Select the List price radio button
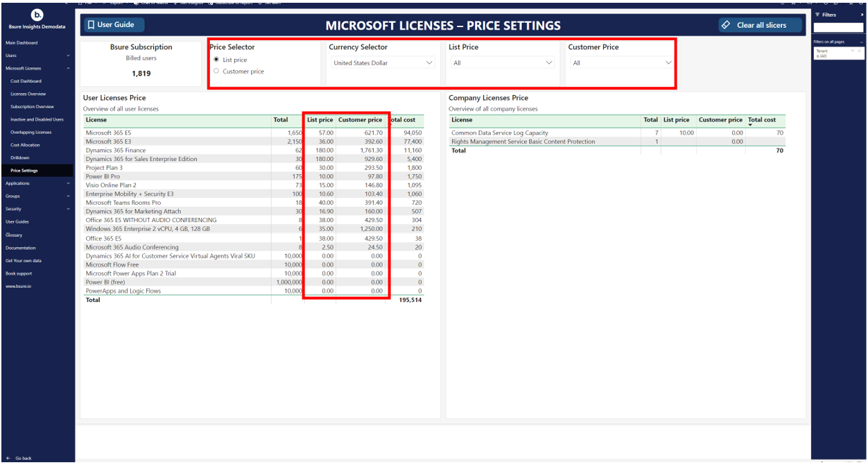The height and width of the screenshot is (465, 868). click(216, 60)
